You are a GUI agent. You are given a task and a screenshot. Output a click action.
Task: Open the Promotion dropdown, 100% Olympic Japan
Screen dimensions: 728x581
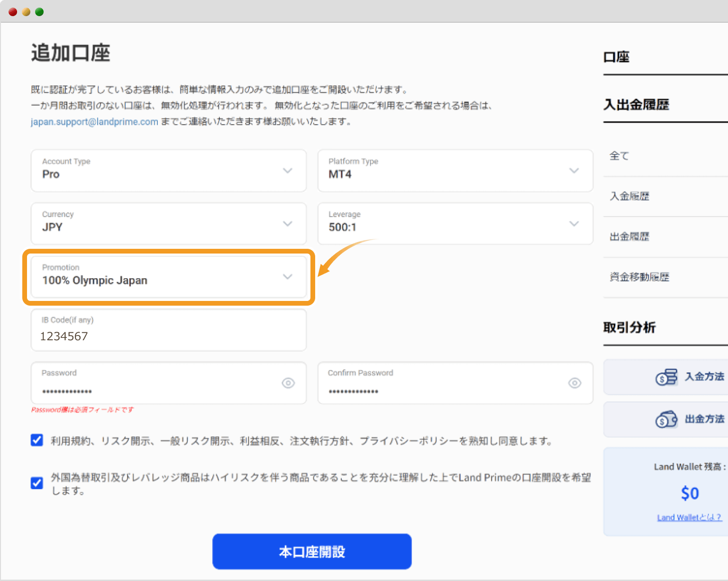click(x=168, y=277)
